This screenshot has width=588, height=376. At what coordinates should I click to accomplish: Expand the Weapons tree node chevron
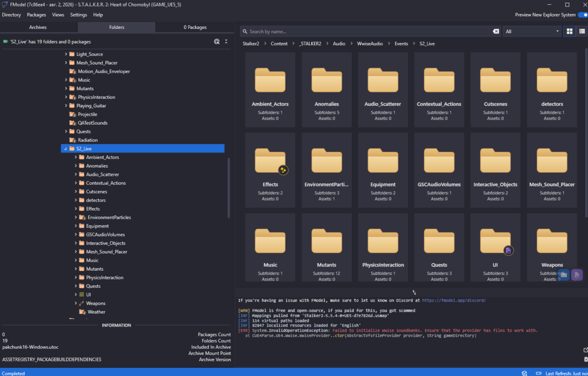point(76,303)
